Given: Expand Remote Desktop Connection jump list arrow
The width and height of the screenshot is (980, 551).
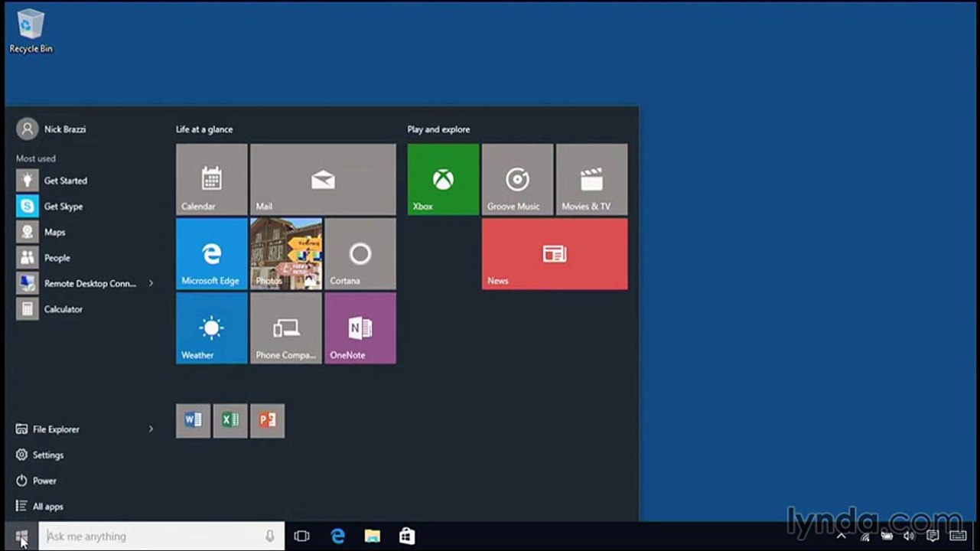Looking at the screenshot, I should click(151, 283).
